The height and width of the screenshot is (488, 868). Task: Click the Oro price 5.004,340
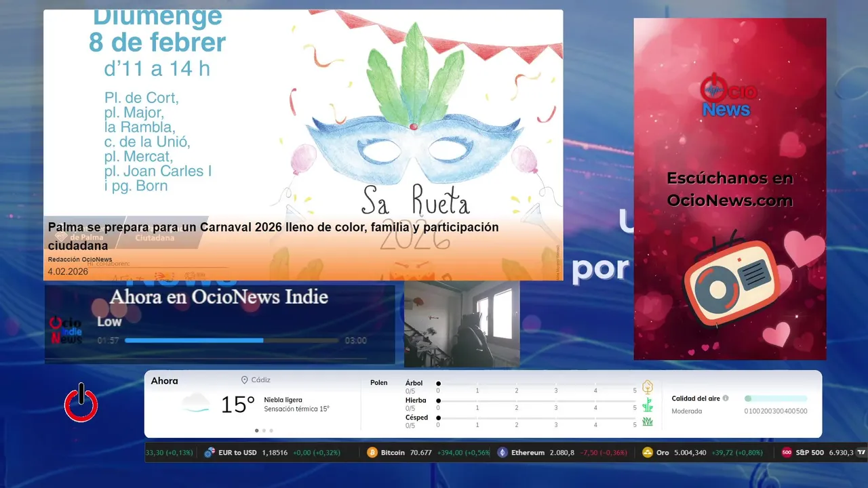[690, 452]
